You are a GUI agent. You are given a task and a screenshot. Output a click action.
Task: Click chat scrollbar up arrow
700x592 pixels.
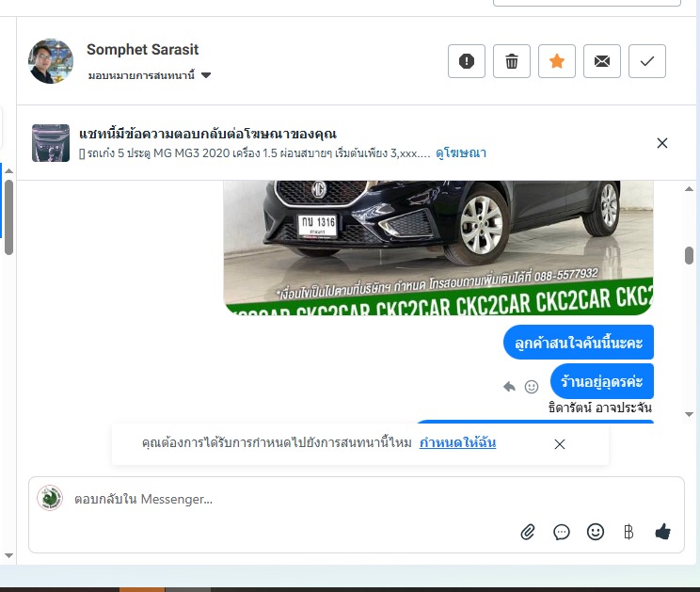[689, 189]
